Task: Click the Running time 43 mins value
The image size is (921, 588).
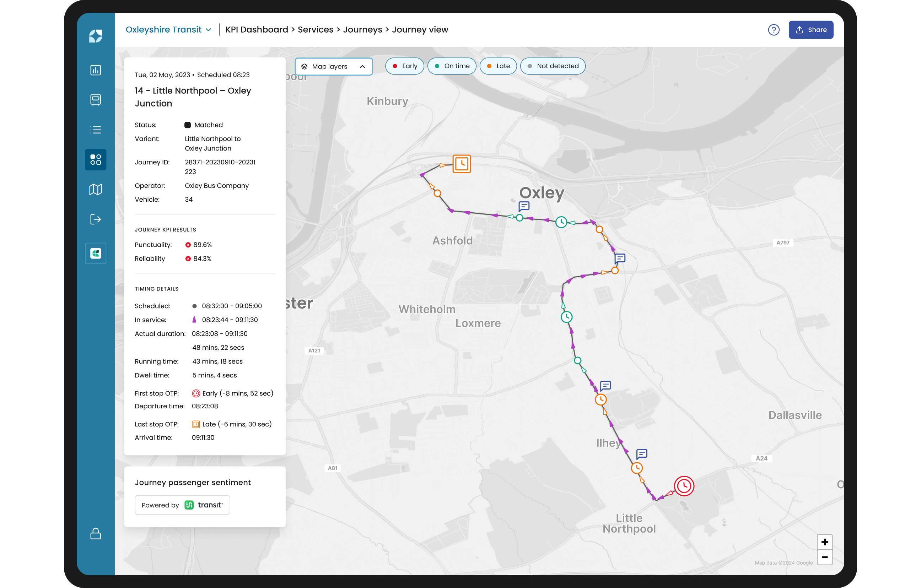Action: coord(217,361)
